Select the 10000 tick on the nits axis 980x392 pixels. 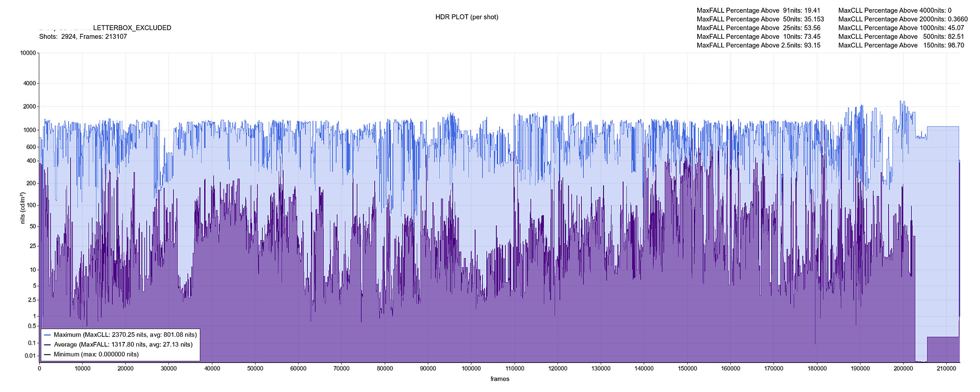pyautogui.click(x=28, y=53)
